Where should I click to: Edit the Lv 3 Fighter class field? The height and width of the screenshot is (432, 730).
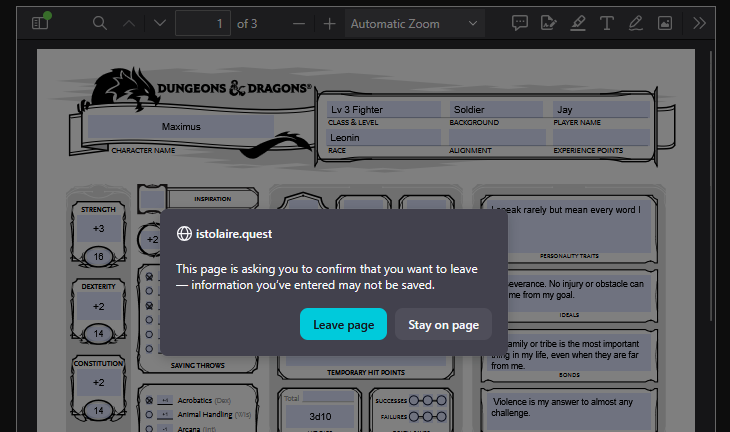tap(384, 109)
